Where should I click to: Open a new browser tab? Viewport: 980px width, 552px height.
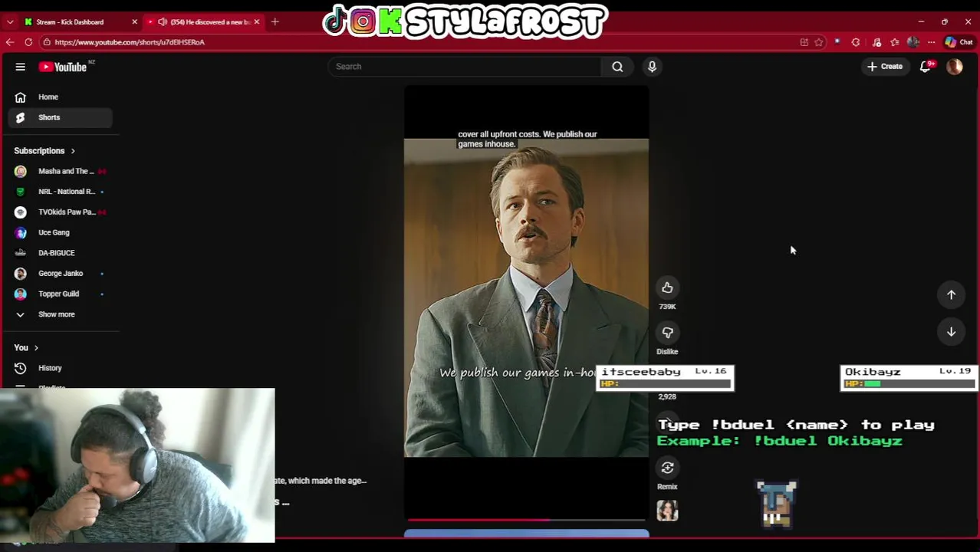tap(275, 21)
